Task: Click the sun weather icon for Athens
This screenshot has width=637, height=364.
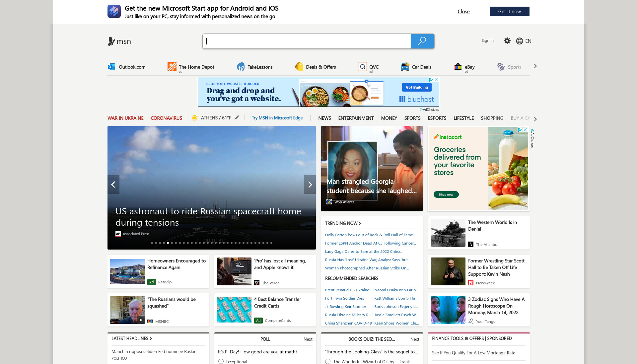Action: (195, 118)
